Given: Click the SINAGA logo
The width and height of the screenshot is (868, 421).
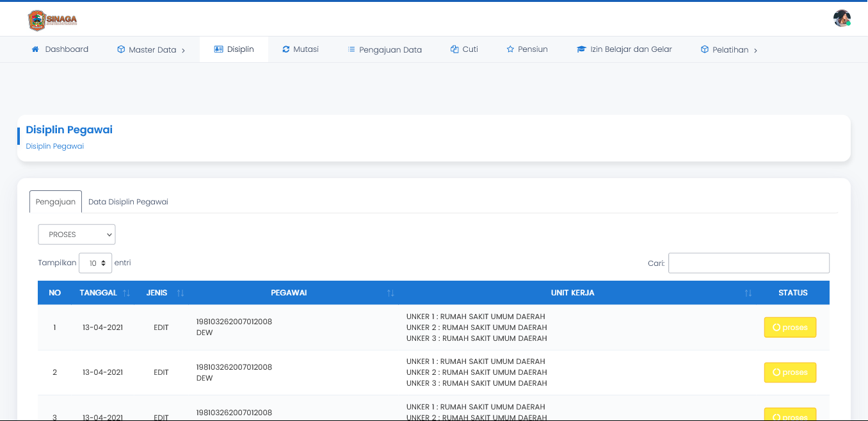Looking at the screenshot, I should [x=52, y=20].
